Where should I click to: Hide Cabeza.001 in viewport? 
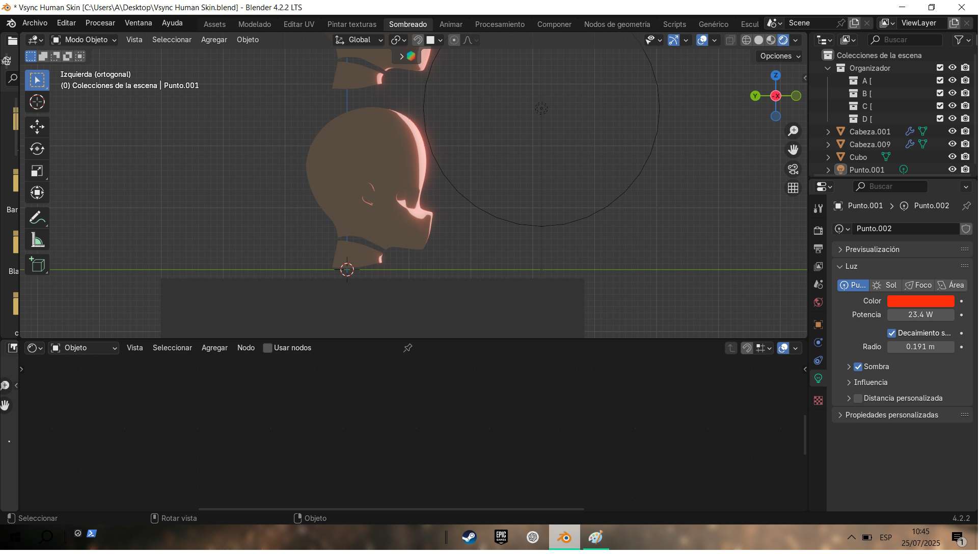coord(954,132)
